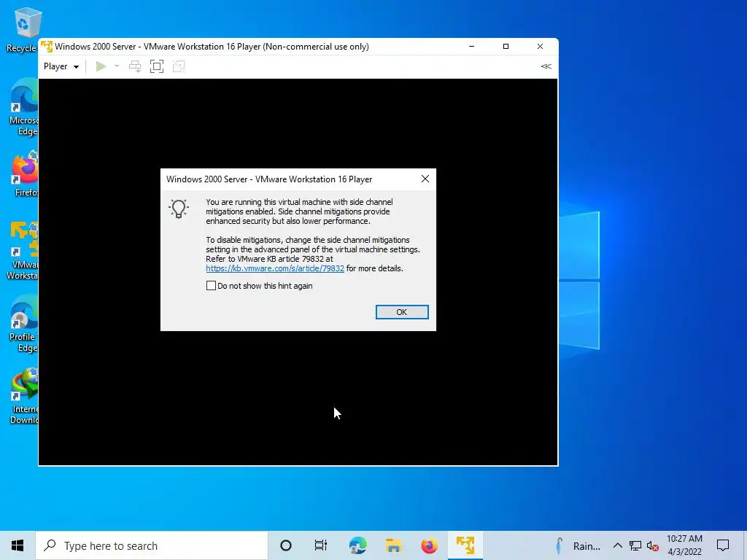Click dialog title 'Windows 2000 Server - VMware Workstation 16 Player'
The width and height of the screenshot is (747, 560).
click(x=269, y=179)
